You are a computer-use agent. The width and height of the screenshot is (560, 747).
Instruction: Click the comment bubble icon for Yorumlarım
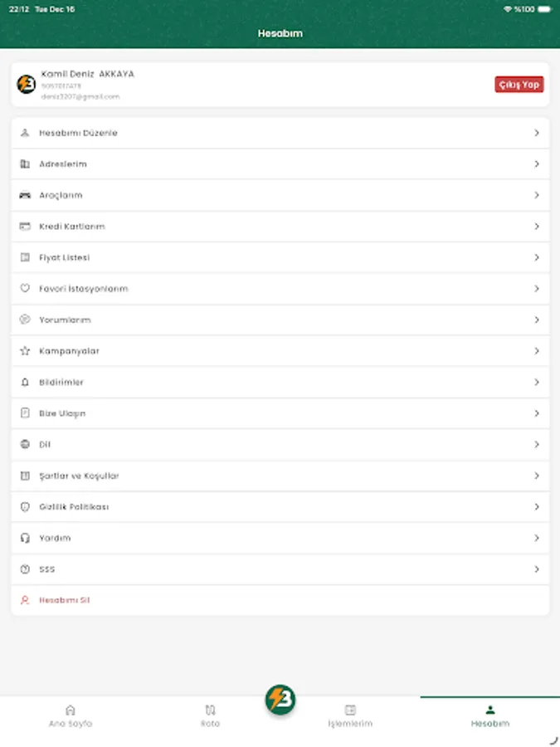[x=25, y=320]
